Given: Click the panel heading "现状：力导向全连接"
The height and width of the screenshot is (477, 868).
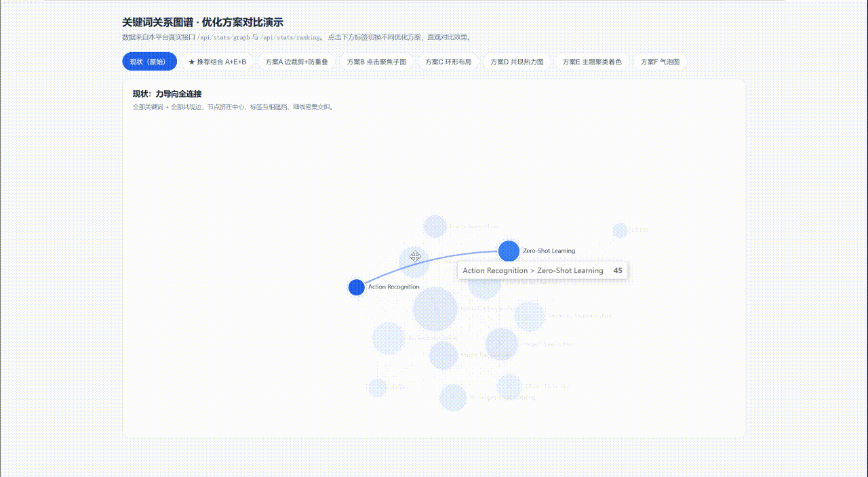Looking at the screenshot, I should coord(167,94).
